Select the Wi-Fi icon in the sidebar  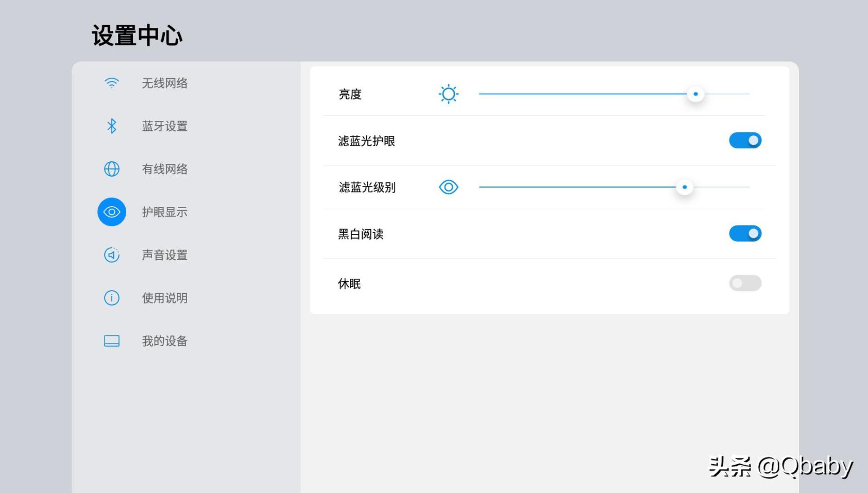(111, 82)
